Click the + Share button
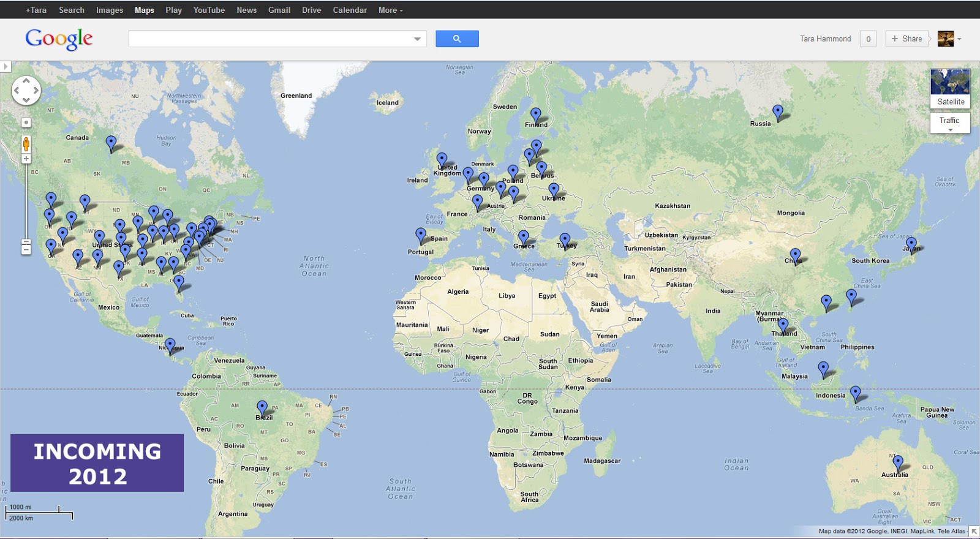This screenshot has height=539, width=980. coord(907,39)
